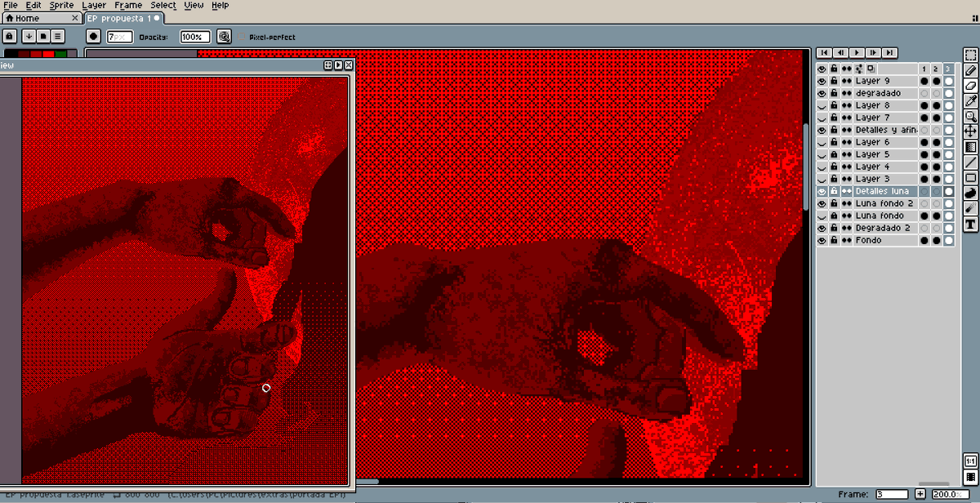Select the Pencil tool
The width and height of the screenshot is (980, 503).
(x=971, y=71)
